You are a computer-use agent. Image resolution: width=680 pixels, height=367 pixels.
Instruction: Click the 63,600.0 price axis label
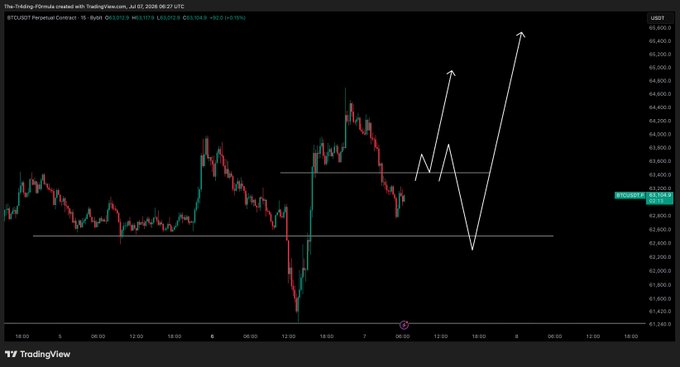[660, 161]
